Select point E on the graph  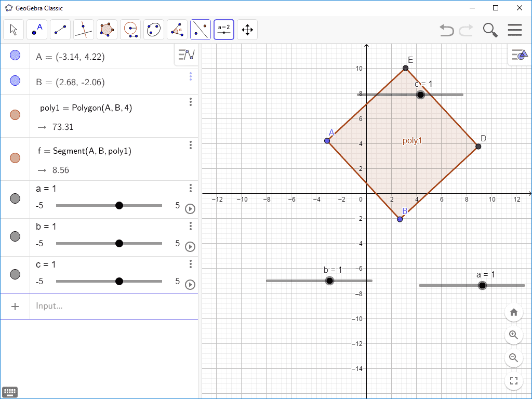(405, 68)
